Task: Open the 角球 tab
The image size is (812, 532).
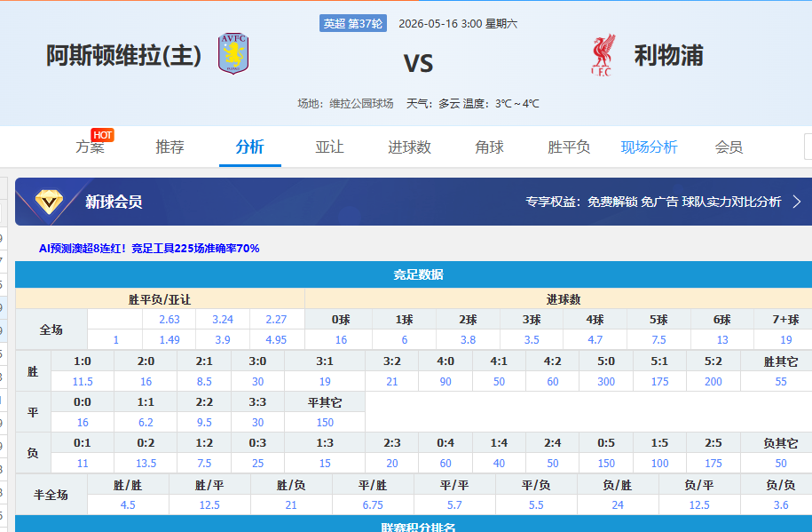Action: point(489,147)
